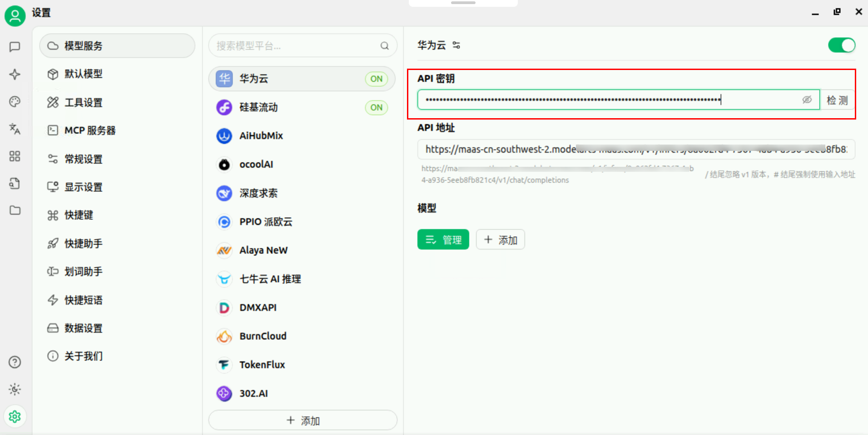Focus the API 密钥 input field
Viewport: 868px width, 435px height.
coord(619,100)
